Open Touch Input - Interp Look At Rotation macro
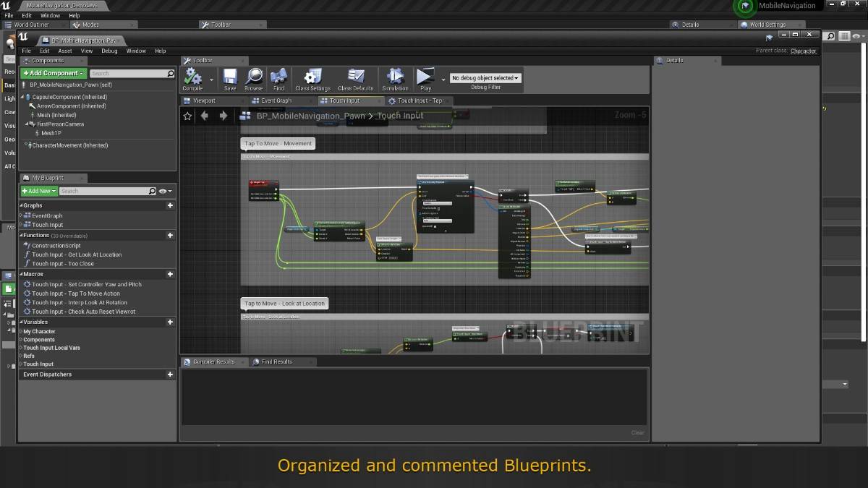This screenshot has height=488, width=868. [x=80, y=303]
